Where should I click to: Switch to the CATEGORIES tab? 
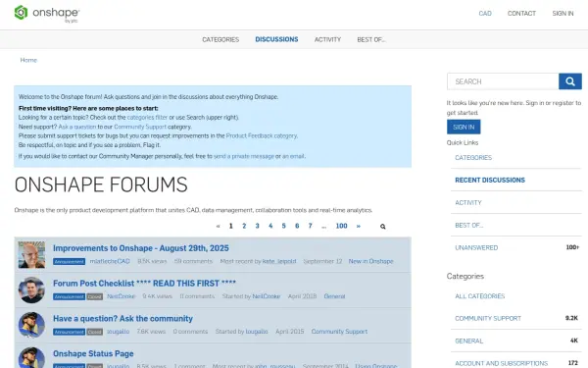[220, 39]
